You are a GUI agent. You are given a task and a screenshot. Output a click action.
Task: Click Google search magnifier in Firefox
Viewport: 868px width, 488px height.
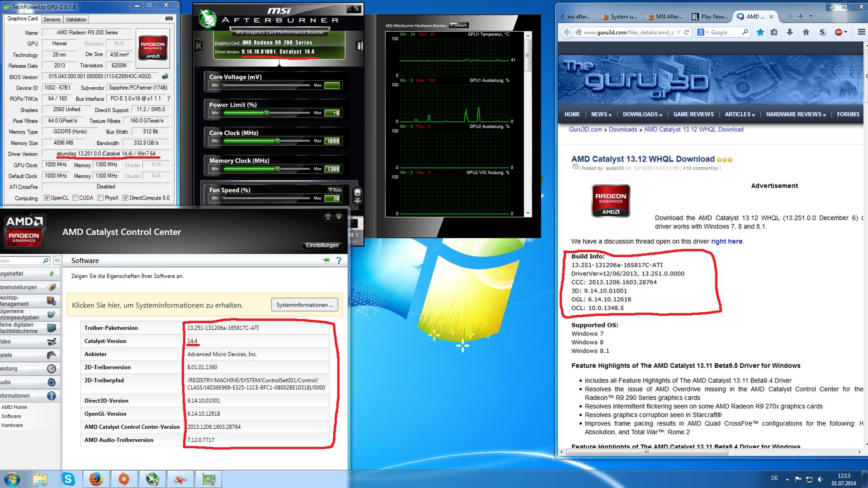(x=745, y=32)
